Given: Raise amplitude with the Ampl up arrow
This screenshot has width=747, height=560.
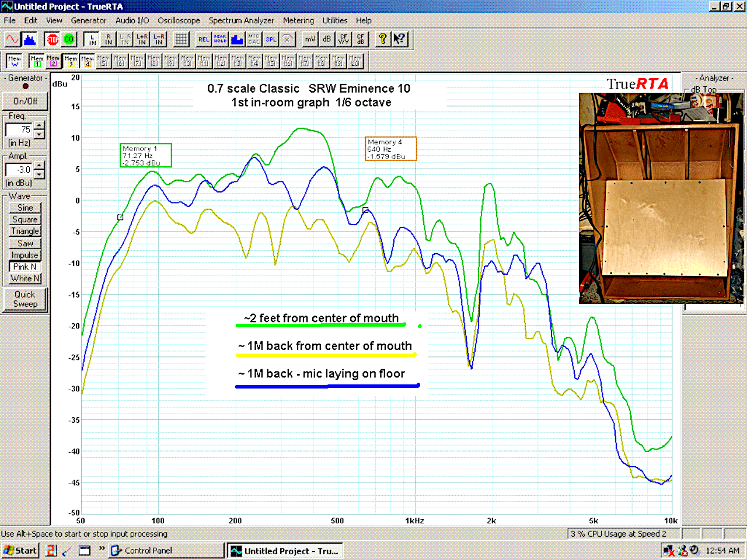Looking at the screenshot, I should coord(39,166).
